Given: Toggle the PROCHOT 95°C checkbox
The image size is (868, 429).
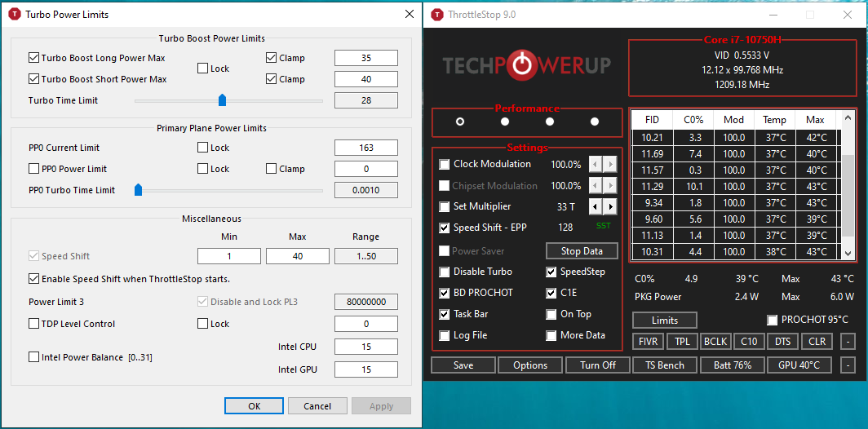Looking at the screenshot, I should click(x=772, y=320).
